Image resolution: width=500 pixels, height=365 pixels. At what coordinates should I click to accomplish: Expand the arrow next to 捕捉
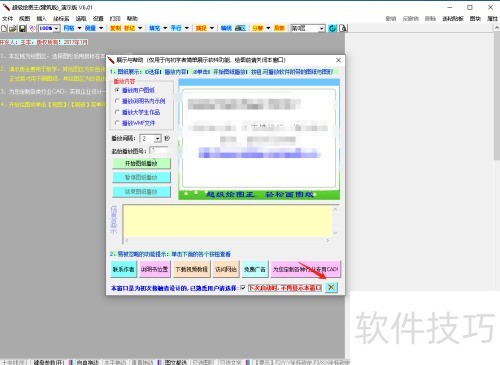[212, 28]
